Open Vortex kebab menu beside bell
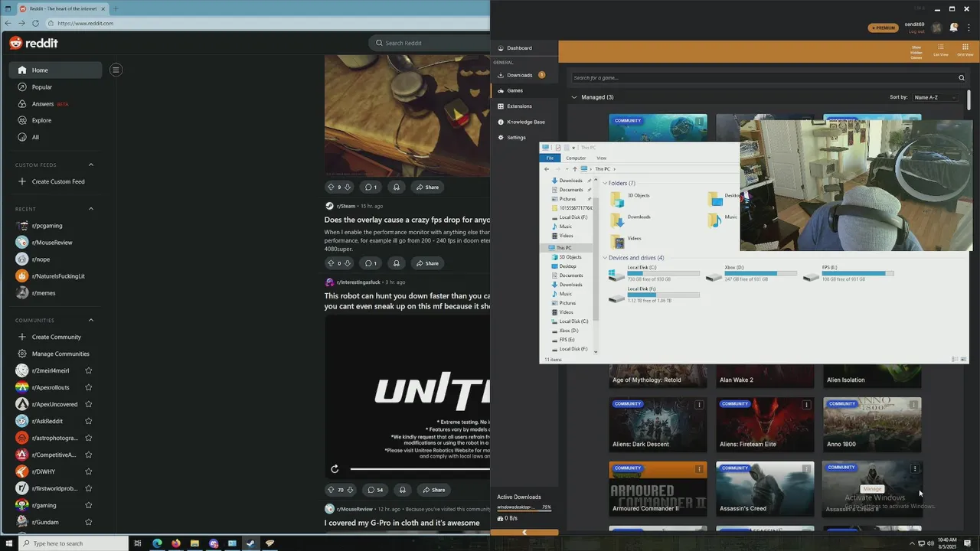The width and height of the screenshot is (980, 551). tap(969, 28)
